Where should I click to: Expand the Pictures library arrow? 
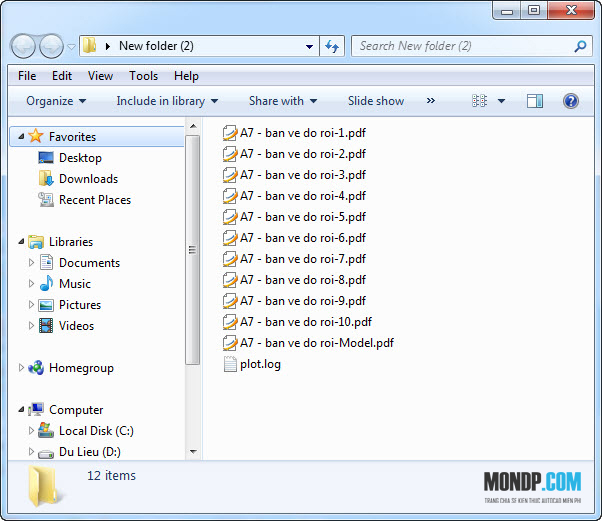(31, 304)
